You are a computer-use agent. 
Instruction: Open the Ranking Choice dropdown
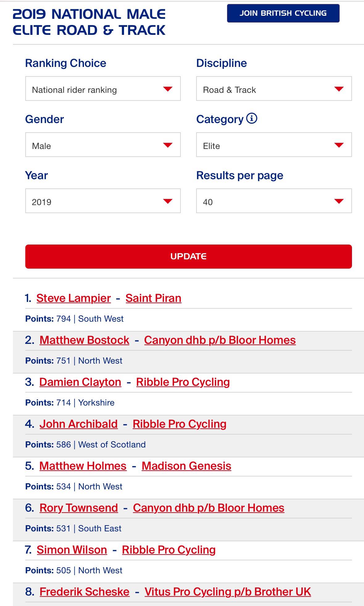pos(103,89)
